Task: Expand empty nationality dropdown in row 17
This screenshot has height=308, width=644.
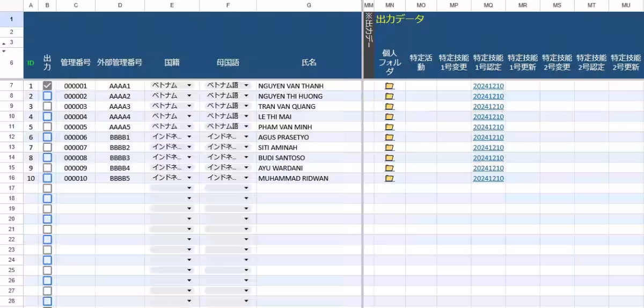Action: pos(189,188)
